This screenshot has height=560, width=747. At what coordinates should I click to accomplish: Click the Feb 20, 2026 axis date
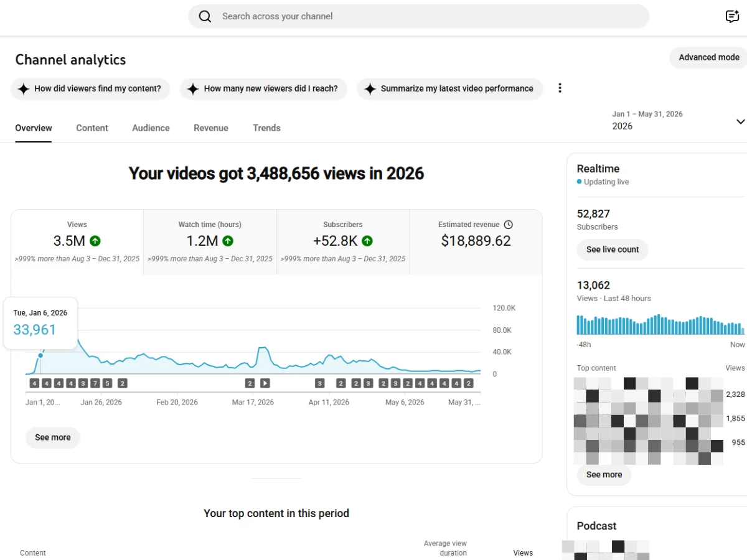tap(177, 403)
